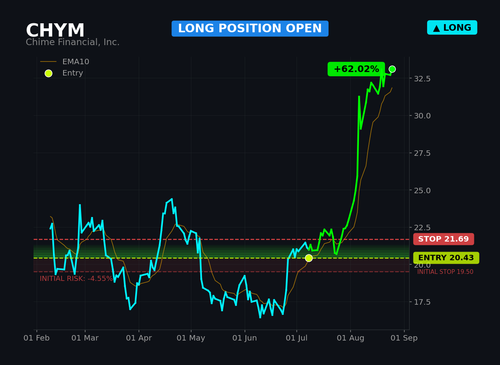Click the 01 Jun date label
500x365 pixels.
[245, 338]
